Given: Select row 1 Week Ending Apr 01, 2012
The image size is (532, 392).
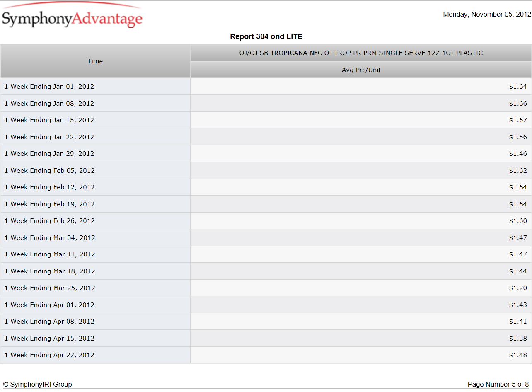Looking at the screenshot, I should coord(266,305).
